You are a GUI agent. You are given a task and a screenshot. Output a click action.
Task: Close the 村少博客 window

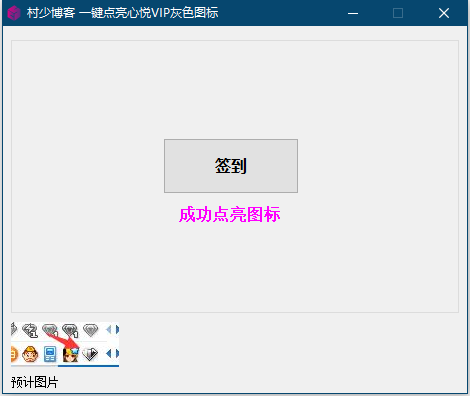(444, 13)
